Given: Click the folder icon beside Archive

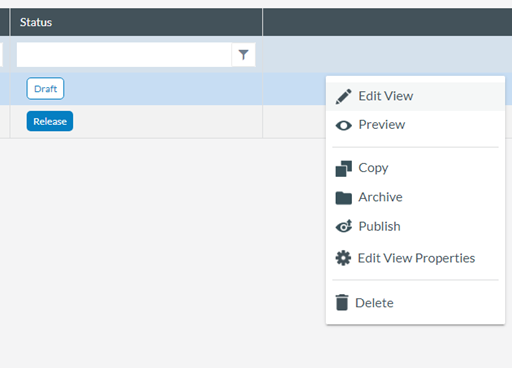Looking at the screenshot, I should (343, 198).
